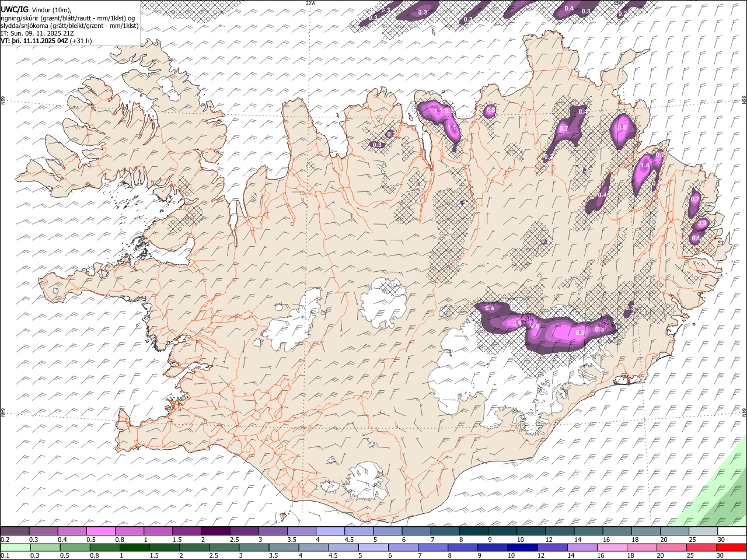Viewport: 747px width, 560px height.
Task: Click the UWC/IG title text
Action: click(x=14, y=10)
